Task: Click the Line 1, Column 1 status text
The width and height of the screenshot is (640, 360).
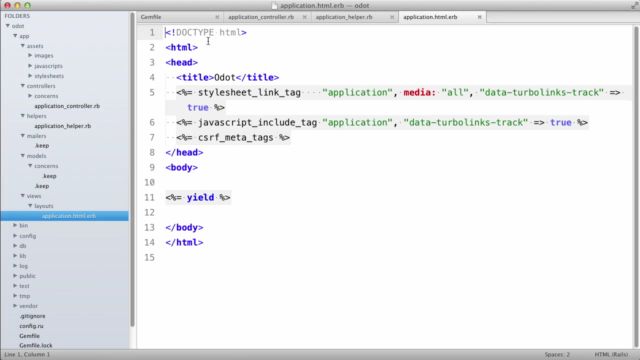Action: point(27,355)
